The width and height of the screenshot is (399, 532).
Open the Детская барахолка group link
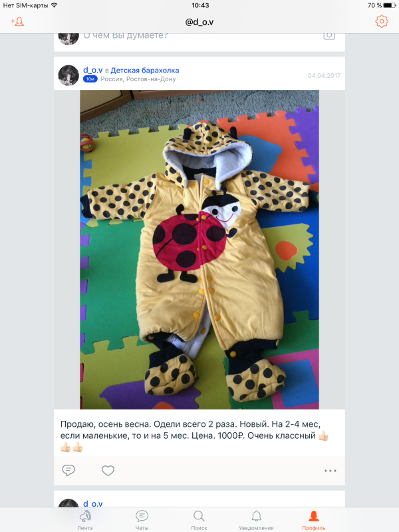(x=145, y=70)
